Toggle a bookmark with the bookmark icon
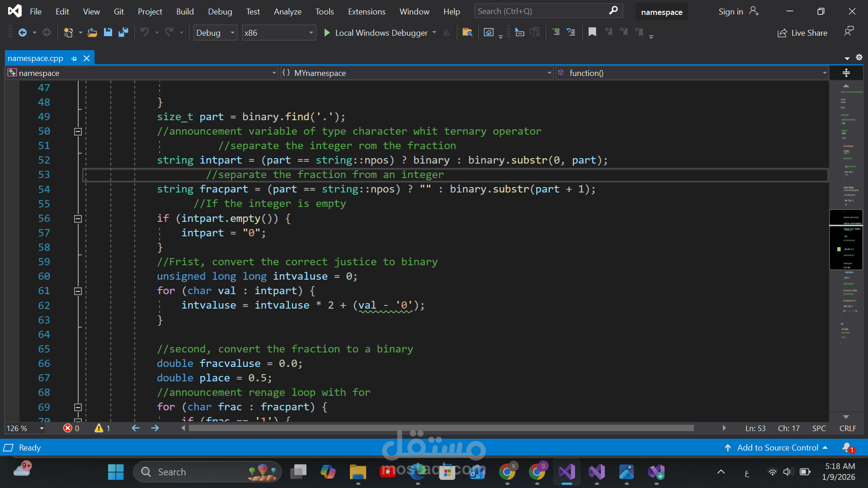 point(592,33)
